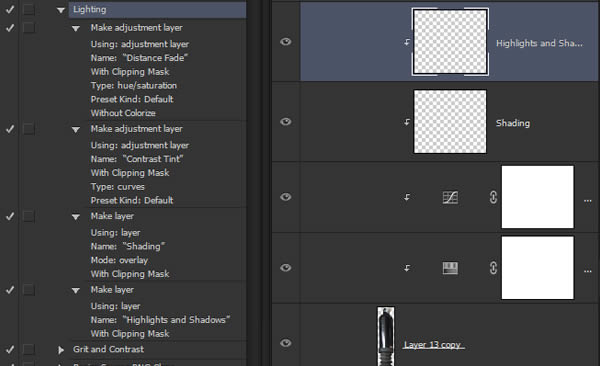Toggle the dialog box for the Lighting action

29,9
